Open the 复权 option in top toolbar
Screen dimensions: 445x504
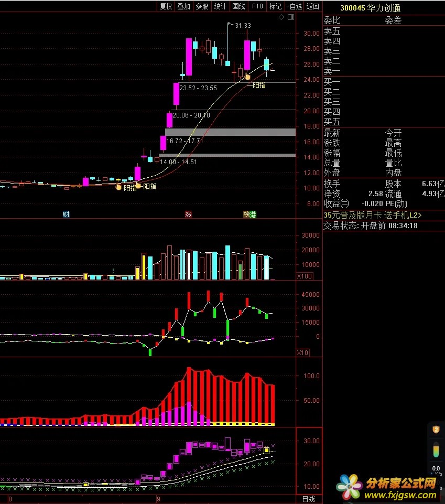pyautogui.click(x=166, y=6)
